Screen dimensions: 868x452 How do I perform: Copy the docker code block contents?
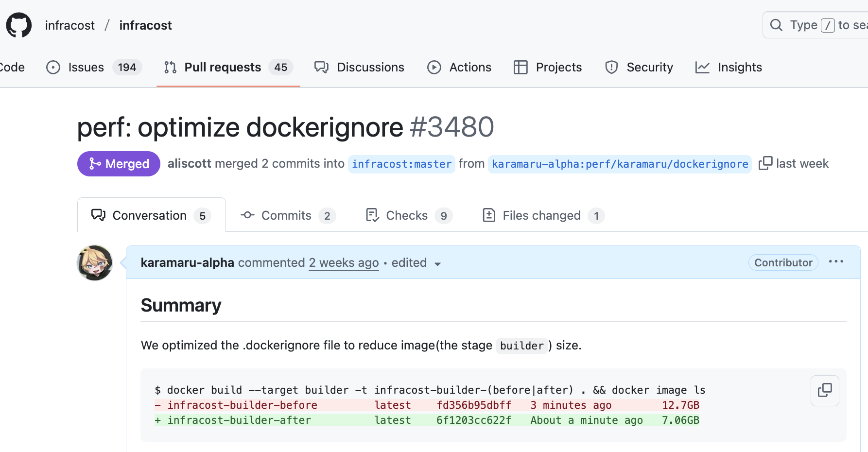[x=824, y=390]
